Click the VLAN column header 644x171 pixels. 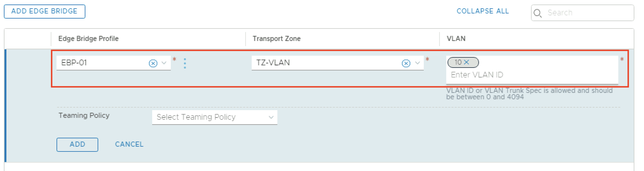click(x=456, y=39)
